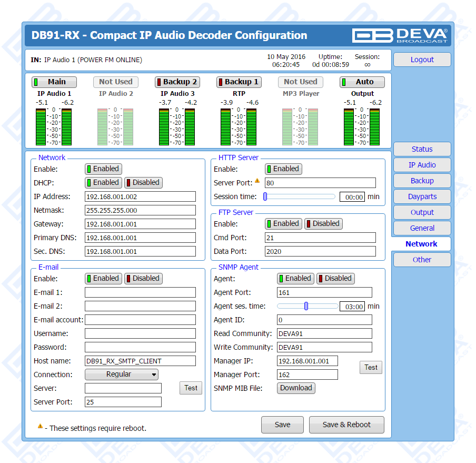476x463 pixels.
Task: Open the E-mail Connection dropdown
Action: tap(122, 375)
